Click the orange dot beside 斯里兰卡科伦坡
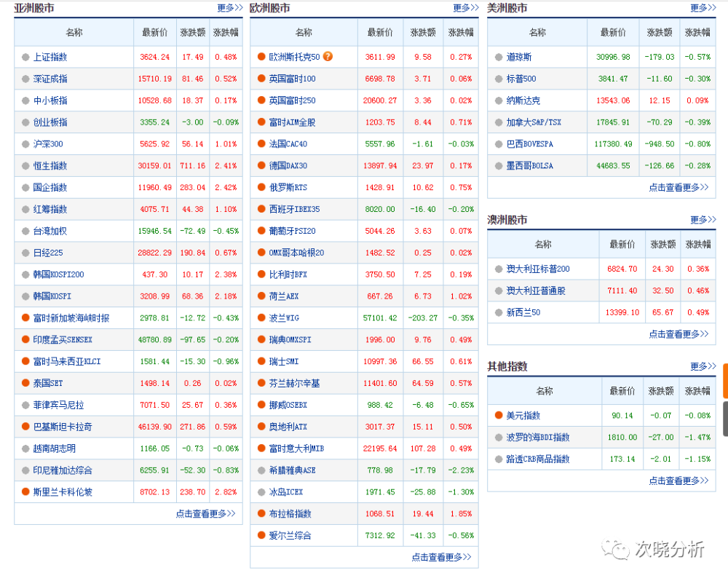 [25, 491]
